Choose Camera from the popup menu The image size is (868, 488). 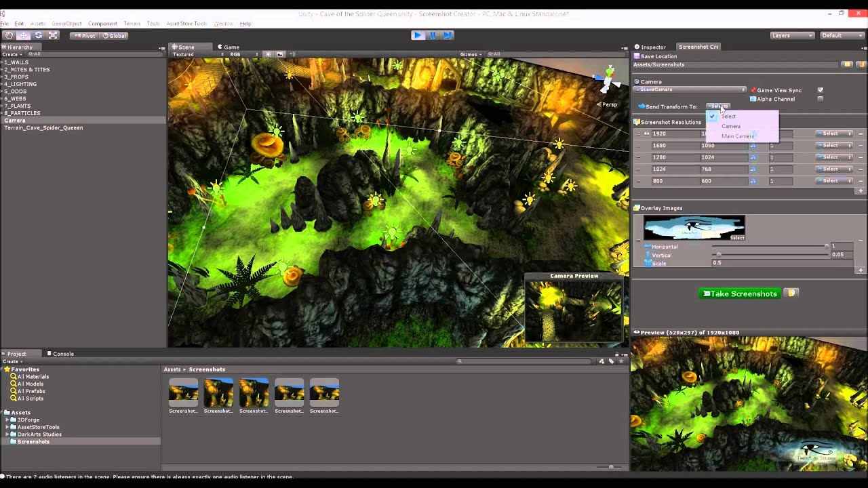click(731, 126)
